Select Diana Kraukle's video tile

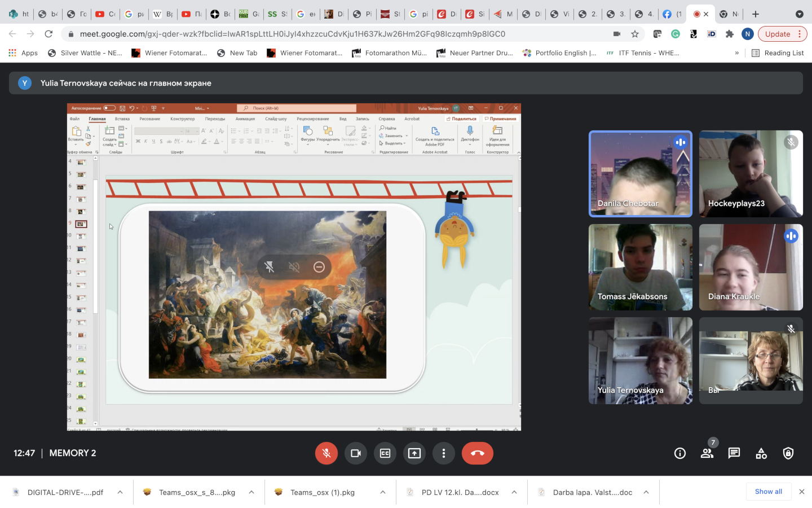tap(751, 267)
